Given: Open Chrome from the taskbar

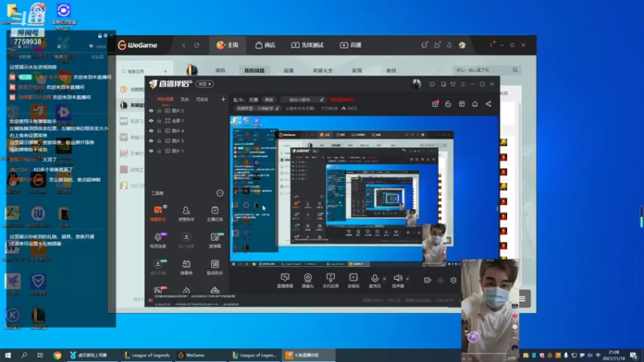Looking at the screenshot, I should (57, 355).
